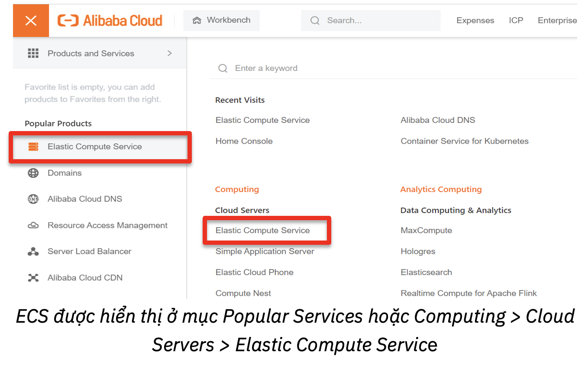This screenshot has height=372, width=588.
Task: Expand Products and Services chevron arrow
Action: pos(169,53)
